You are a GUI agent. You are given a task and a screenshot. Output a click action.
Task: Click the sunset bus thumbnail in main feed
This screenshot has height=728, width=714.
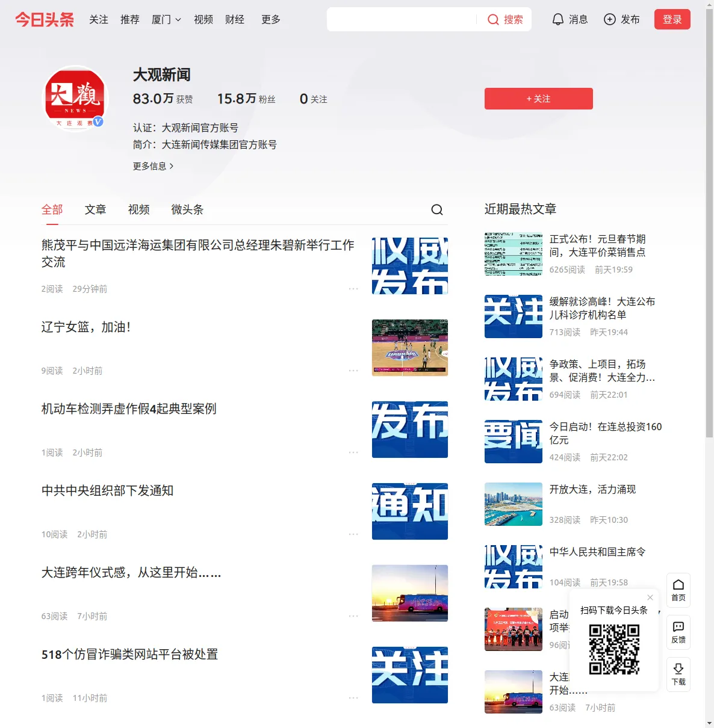click(410, 593)
